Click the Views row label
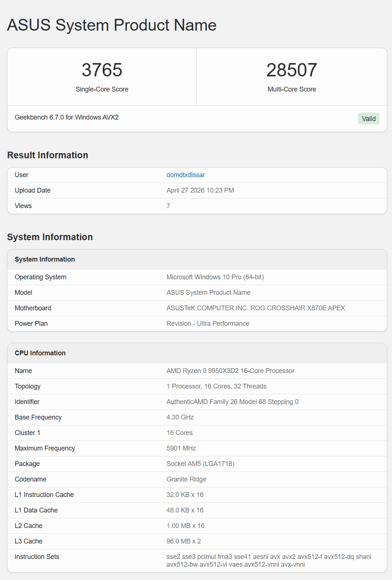 click(23, 206)
